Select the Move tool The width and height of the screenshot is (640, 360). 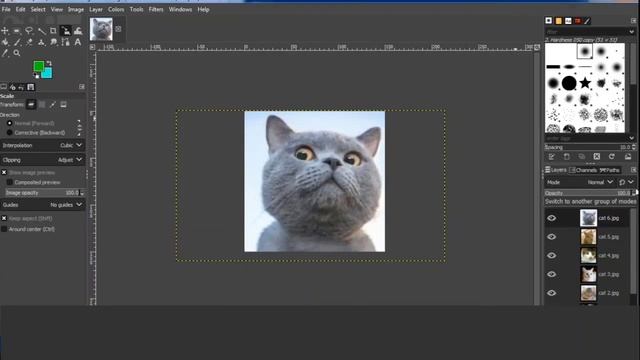(5, 31)
